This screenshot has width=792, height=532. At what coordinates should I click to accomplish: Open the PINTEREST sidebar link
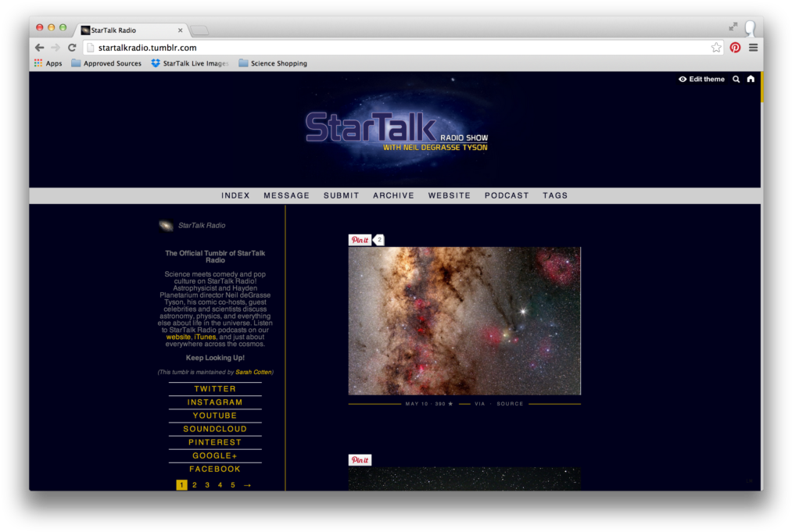tap(215, 442)
